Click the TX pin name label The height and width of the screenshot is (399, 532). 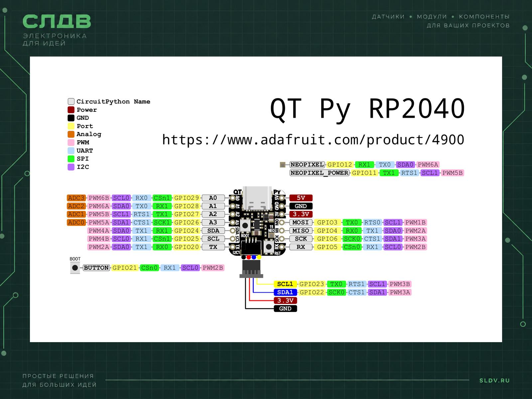point(213,247)
